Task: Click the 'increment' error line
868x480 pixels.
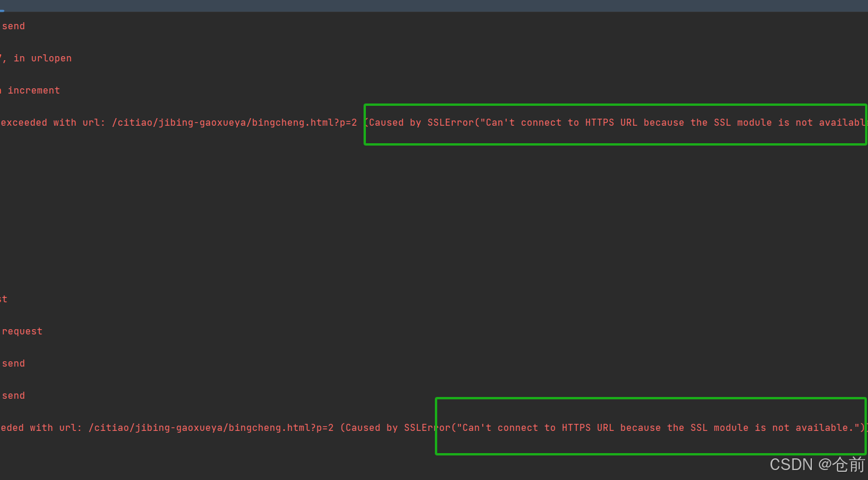Action: (x=33, y=90)
